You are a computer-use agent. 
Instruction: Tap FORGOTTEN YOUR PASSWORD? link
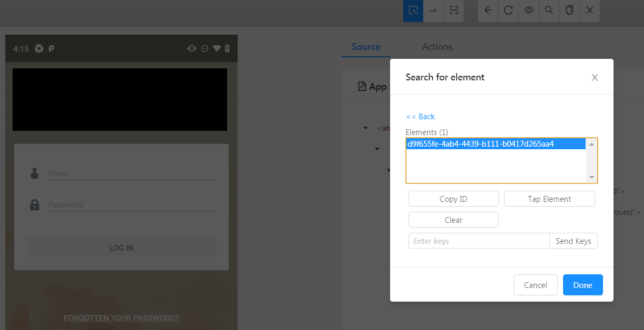coord(121,318)
